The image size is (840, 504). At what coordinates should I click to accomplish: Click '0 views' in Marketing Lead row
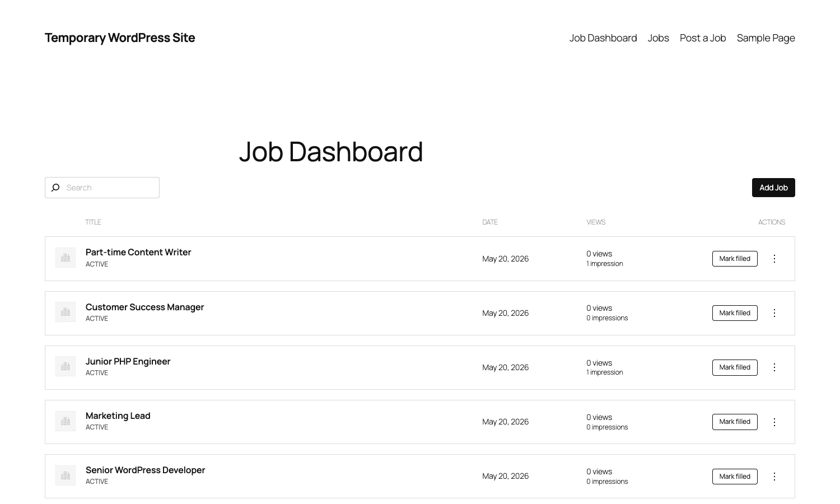click(x=599, y=417)
